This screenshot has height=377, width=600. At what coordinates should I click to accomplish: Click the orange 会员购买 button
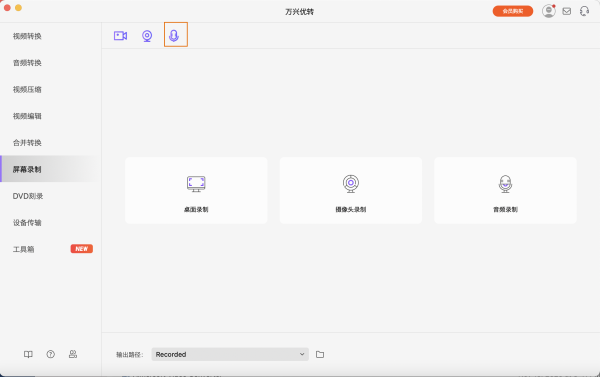(x=513, y=11)
